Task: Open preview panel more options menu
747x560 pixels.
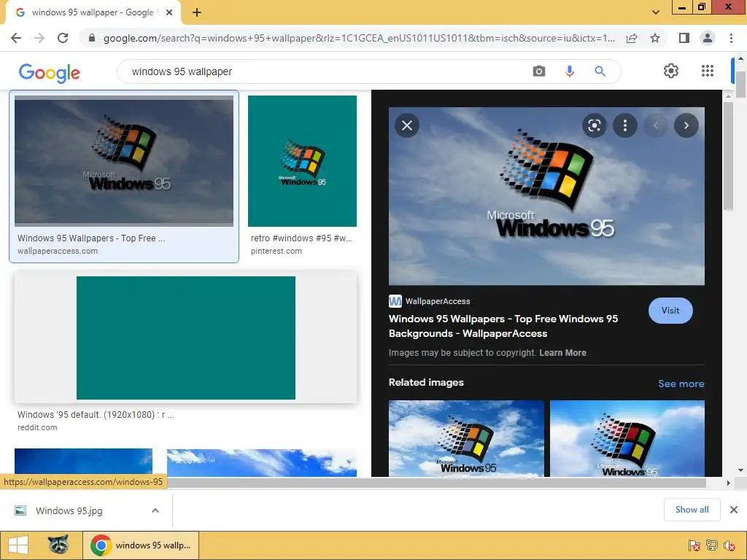Action: click(x=624, y=125)
